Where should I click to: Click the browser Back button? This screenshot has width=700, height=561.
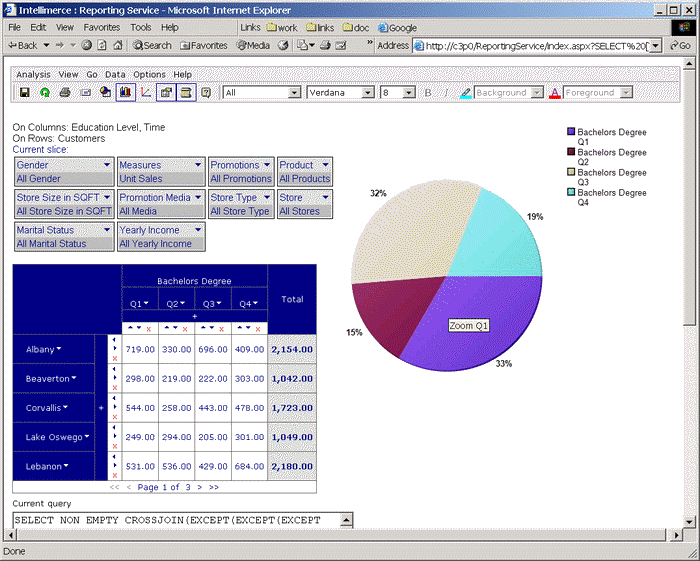[23, 45]
